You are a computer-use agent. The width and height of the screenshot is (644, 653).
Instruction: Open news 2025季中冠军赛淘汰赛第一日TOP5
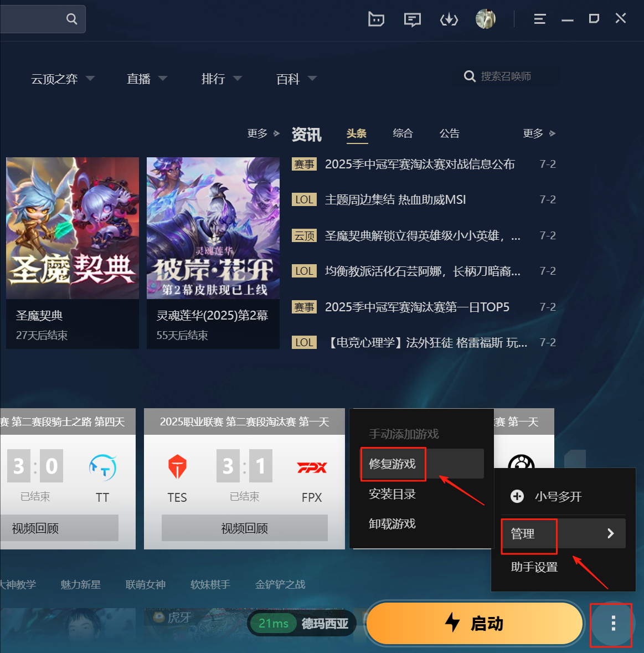(x=417, y=307)
